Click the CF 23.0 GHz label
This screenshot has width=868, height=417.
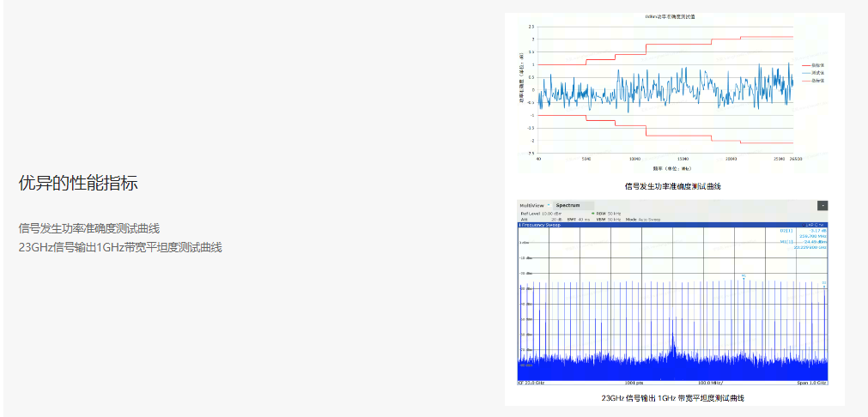[532, 383]
